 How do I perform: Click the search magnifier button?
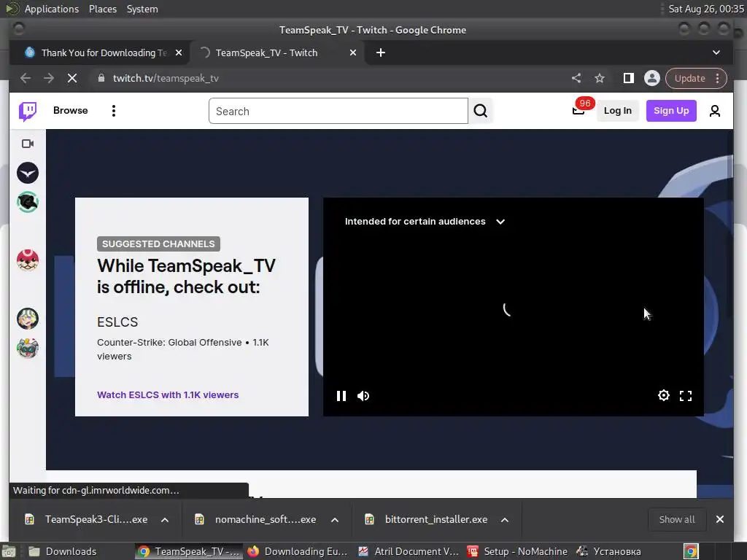click(480, 111)
